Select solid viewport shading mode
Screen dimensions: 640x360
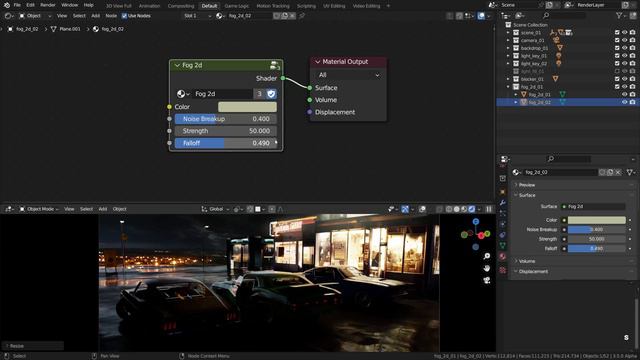[x=457, y=209]
